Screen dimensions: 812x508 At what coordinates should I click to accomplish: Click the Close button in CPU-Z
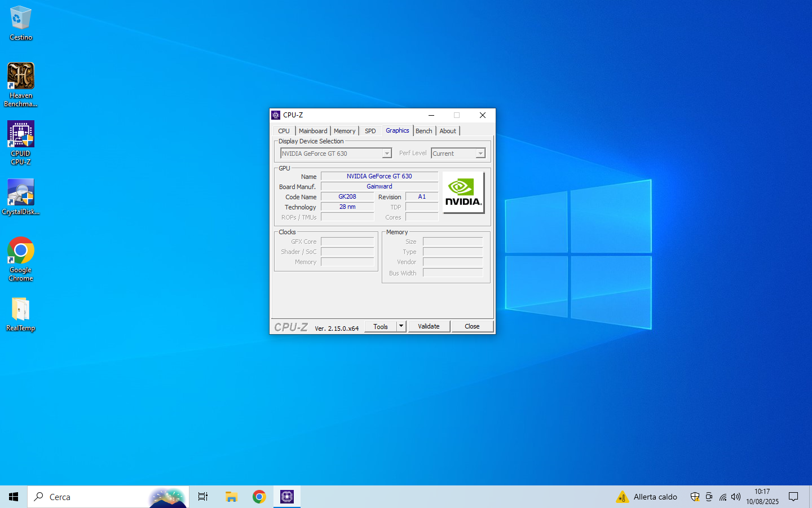tap(472, 326)
